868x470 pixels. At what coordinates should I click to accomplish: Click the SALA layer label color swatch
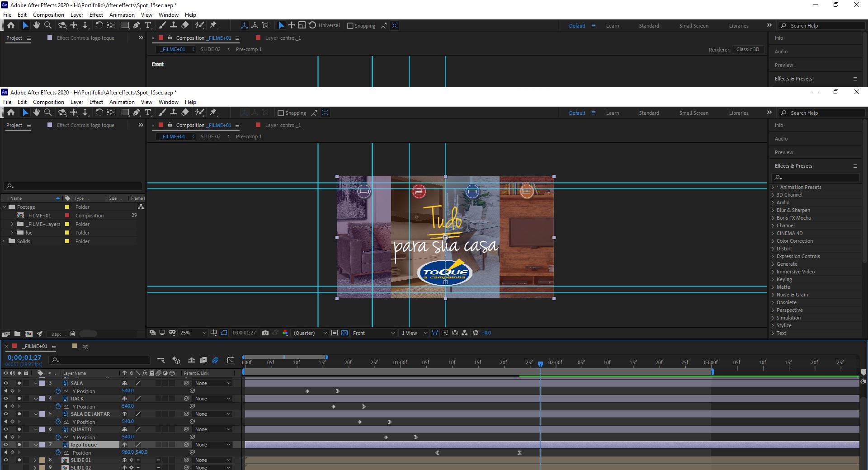coord(42,383)
